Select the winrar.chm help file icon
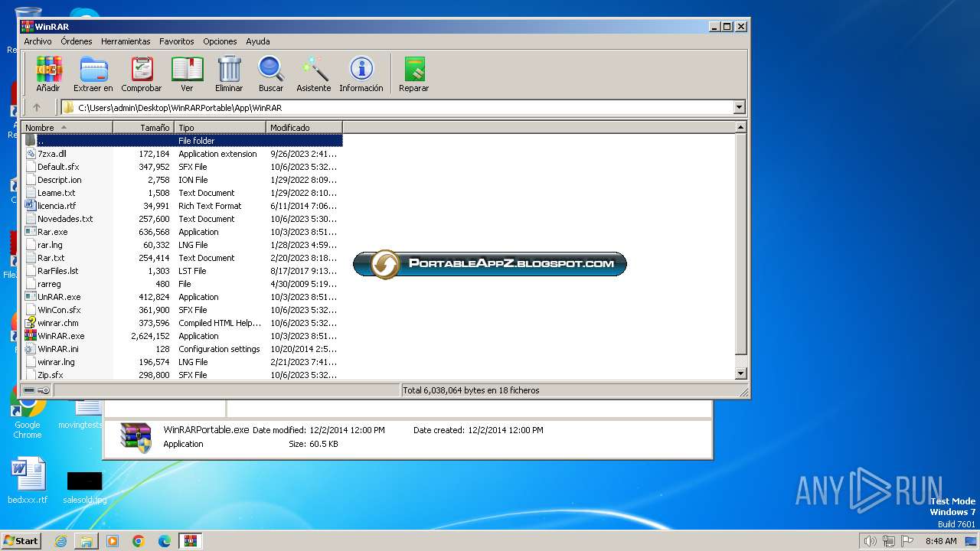Viewport: 980px width, 551px height. (x=31, y=323)
